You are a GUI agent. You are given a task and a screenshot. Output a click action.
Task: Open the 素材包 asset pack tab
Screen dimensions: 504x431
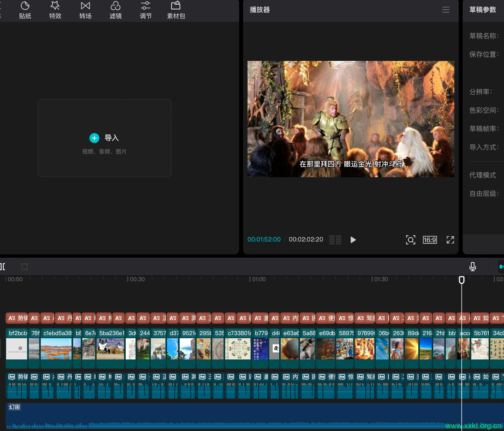tap(176, 10)
